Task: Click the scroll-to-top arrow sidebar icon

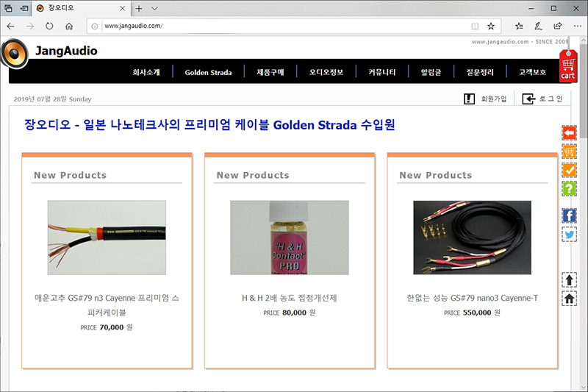Action: coord(569,279)
